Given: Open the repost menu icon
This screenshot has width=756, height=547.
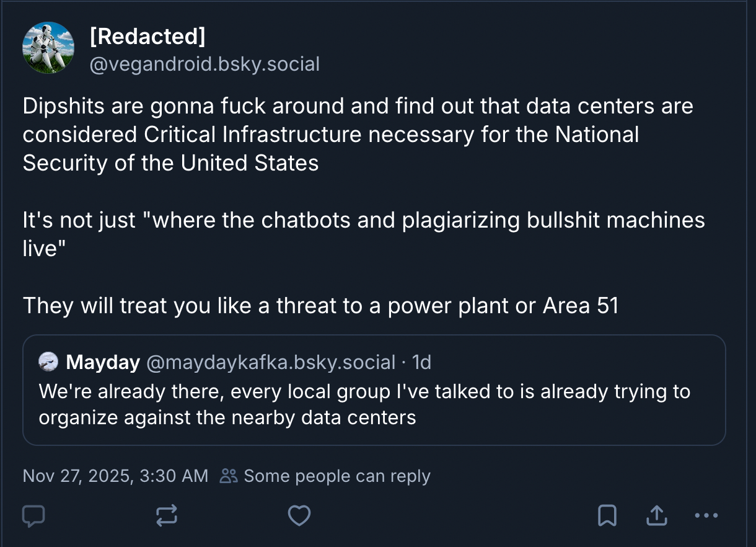Looking at the screenshot, I should (x=167, y=515).
